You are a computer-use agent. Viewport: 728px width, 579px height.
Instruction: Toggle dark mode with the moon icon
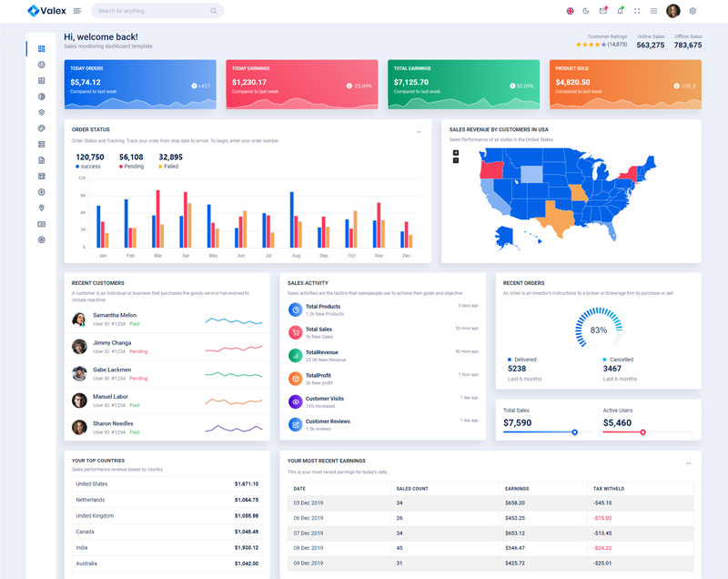point(586,11)
